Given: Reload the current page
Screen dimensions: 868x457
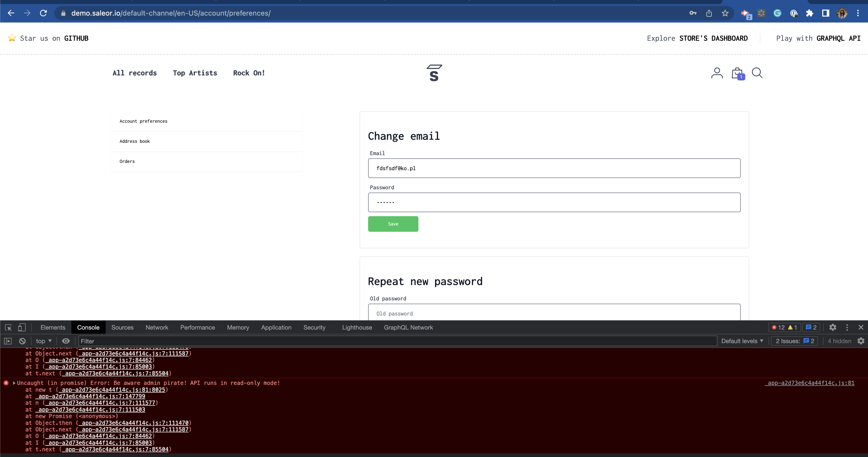Looking at the screenshot, I should 43,13.
